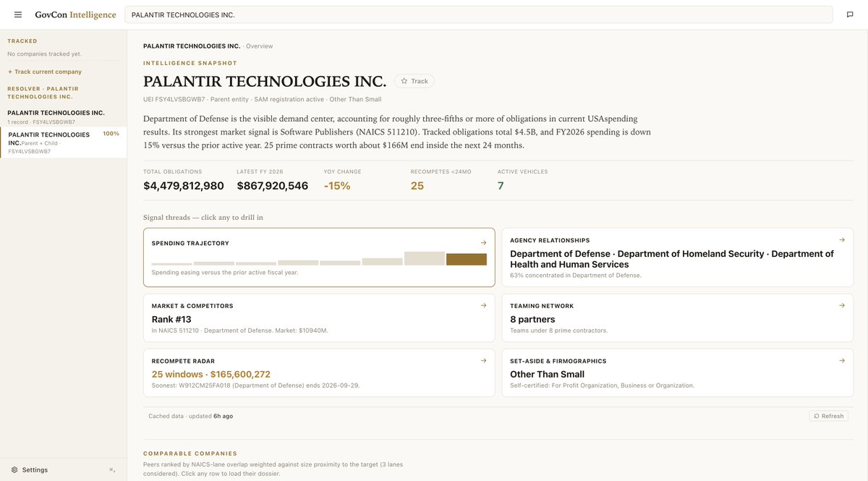Click No companies tracked yet text
The height and width of the screenshot is (481, 868).
(x=44, y=54)
